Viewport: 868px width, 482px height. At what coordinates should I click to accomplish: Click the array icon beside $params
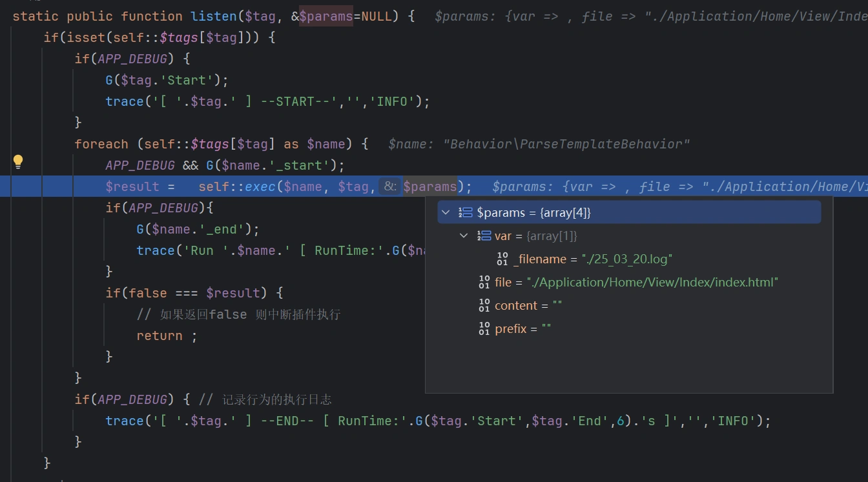(466, 212)
